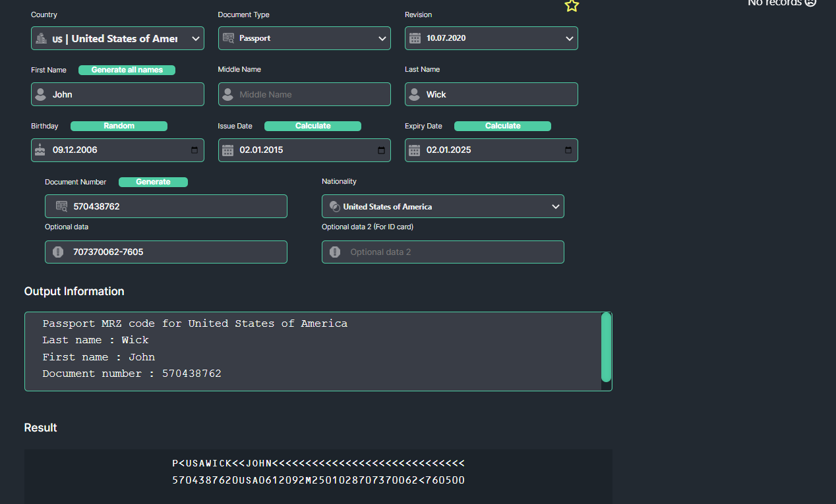Click the alert icon in Optional data field
Viewport: 836px width, 504px height.
tap(58, 252)
